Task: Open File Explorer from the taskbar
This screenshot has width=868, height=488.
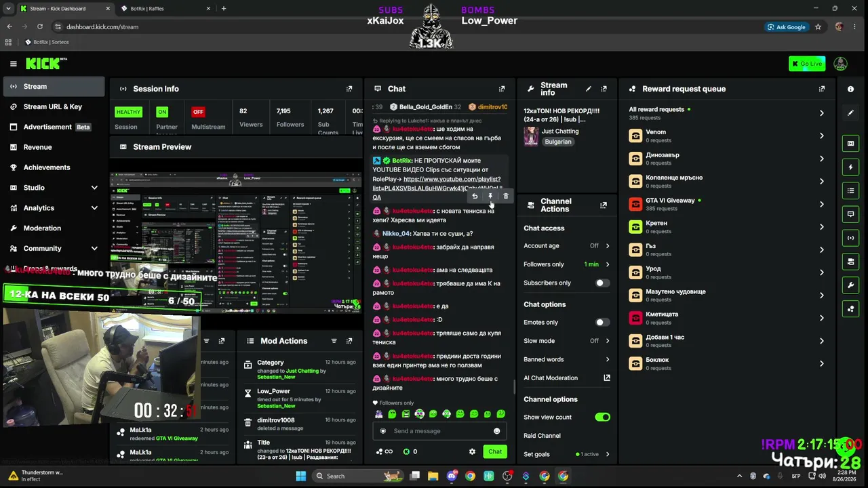Action: point(433,476)
